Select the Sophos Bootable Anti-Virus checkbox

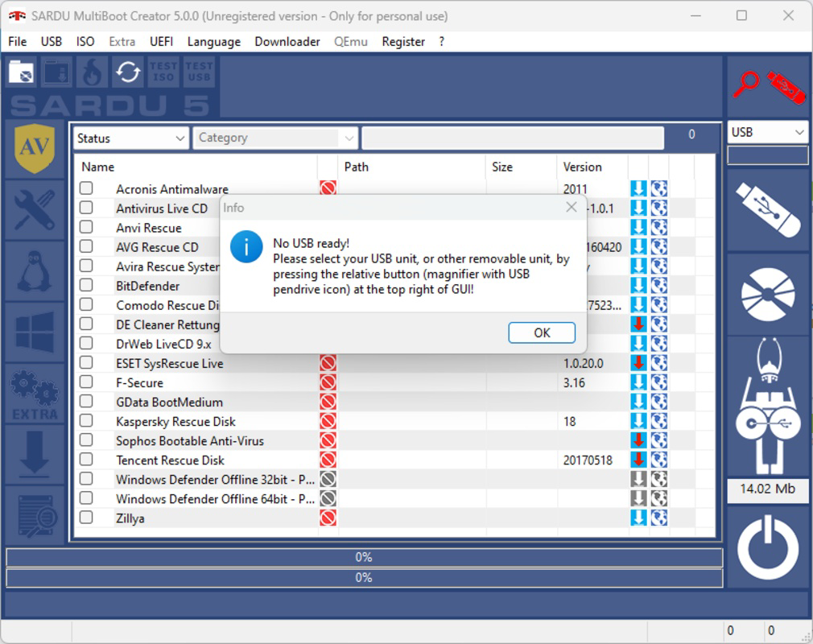(86, 440)
